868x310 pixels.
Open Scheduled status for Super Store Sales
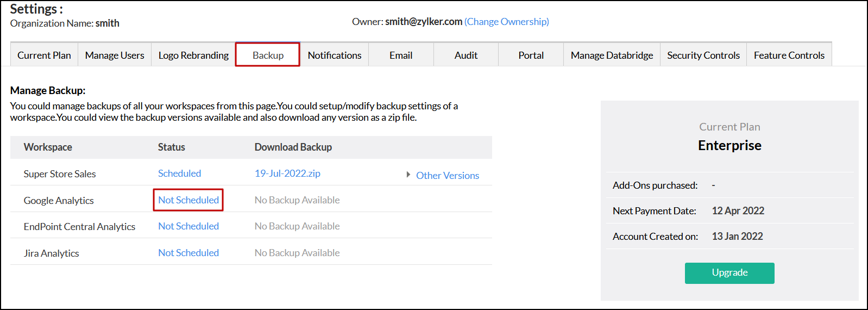tap(179, 173)
